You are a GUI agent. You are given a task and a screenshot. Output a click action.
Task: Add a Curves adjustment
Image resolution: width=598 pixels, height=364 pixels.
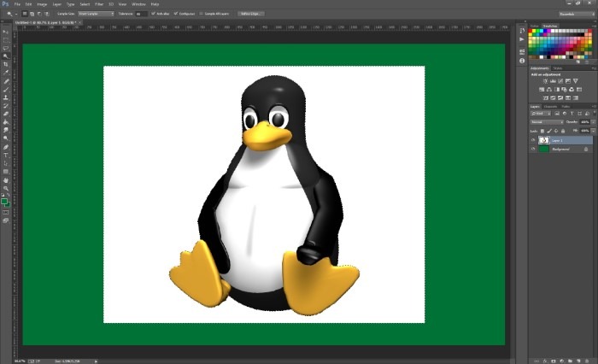560,81
